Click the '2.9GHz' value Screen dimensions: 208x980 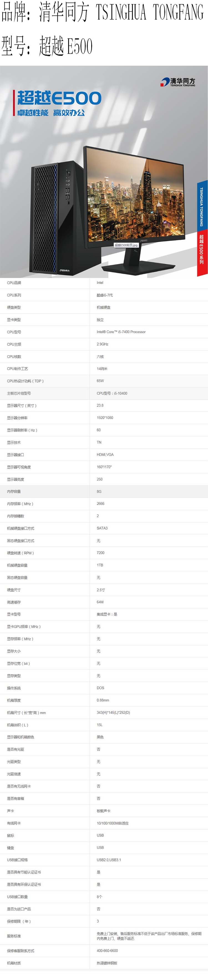103,344
